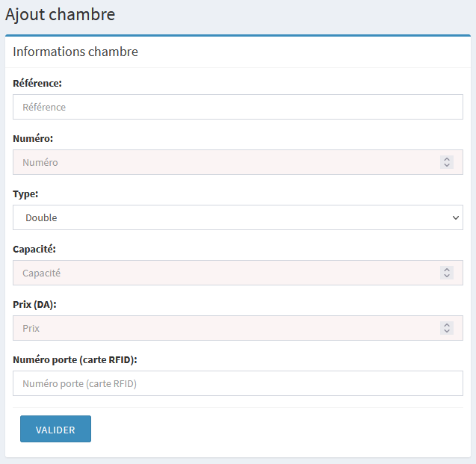The image size is (476, 464).
Task: Click the "Ajout chambre" page title
Action: [x=60, y=14]
